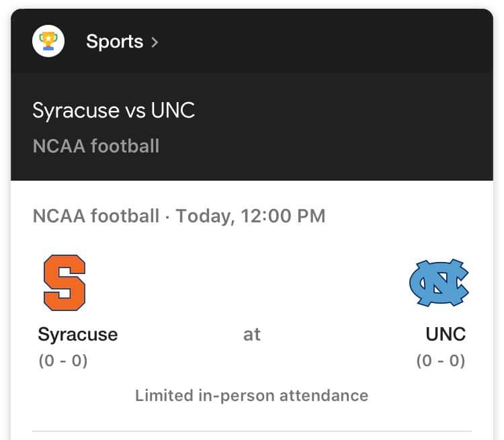The height and width of the screenshot is (440, 504).
Task: Click the blue UNC interlocking logo
Action: click(x=439, y=282)
